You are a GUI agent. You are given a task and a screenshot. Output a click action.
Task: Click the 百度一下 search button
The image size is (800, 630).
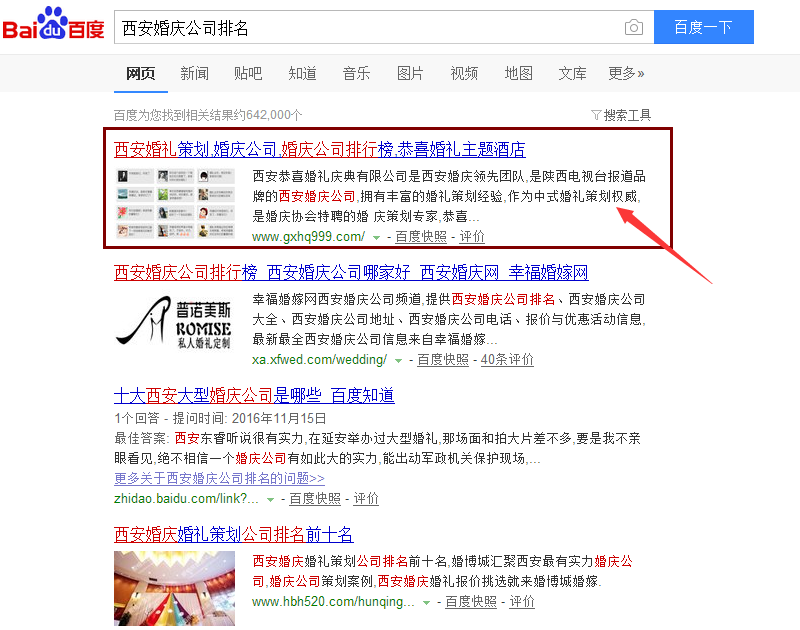point(704,27)
